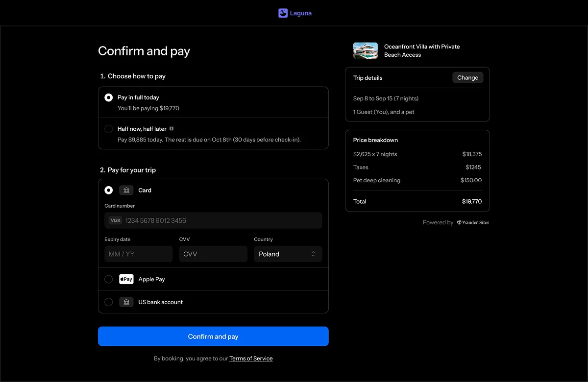588x382 pixels.
Task: Focus the Card number input field
Action: click(220, 220)
